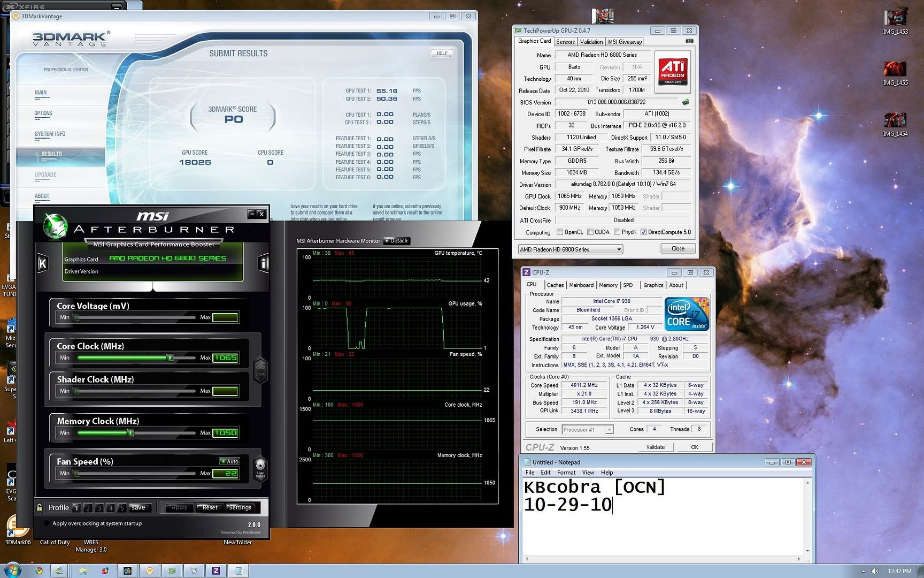Screen dimensions: 924x578
Task: Toggle the CUDA checkbox in GPU-Z
Action: coord(590,232)
